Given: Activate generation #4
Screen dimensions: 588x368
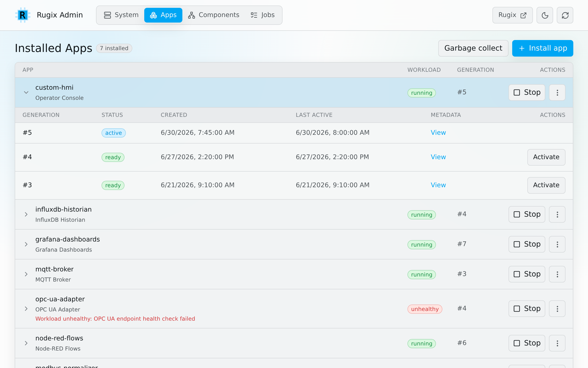Looking at the screenshot, I should click(546, 157).
